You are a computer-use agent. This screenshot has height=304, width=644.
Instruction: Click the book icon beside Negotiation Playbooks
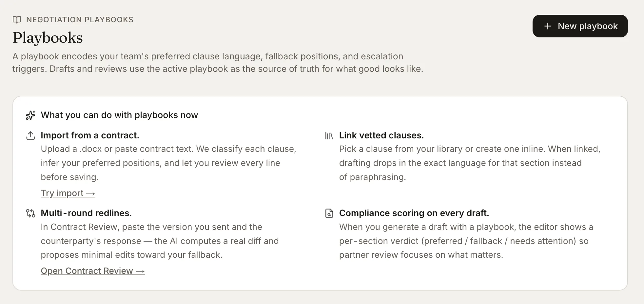click(17, 20)
